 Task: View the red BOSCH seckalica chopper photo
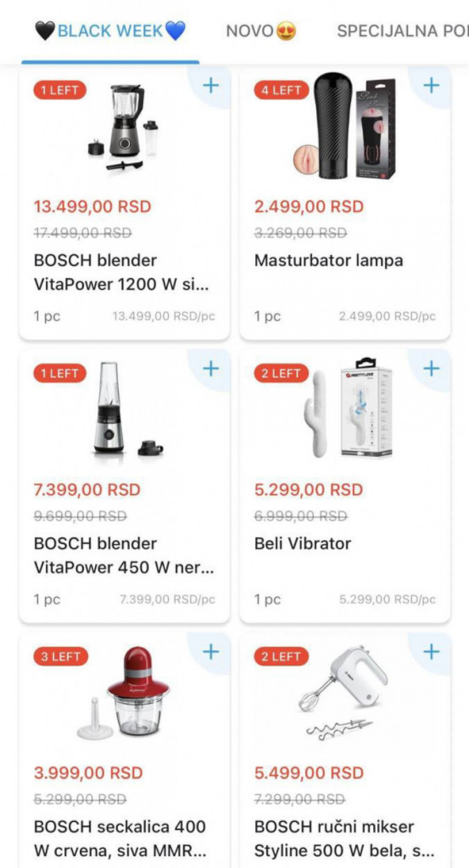click(x=124, y=693)
